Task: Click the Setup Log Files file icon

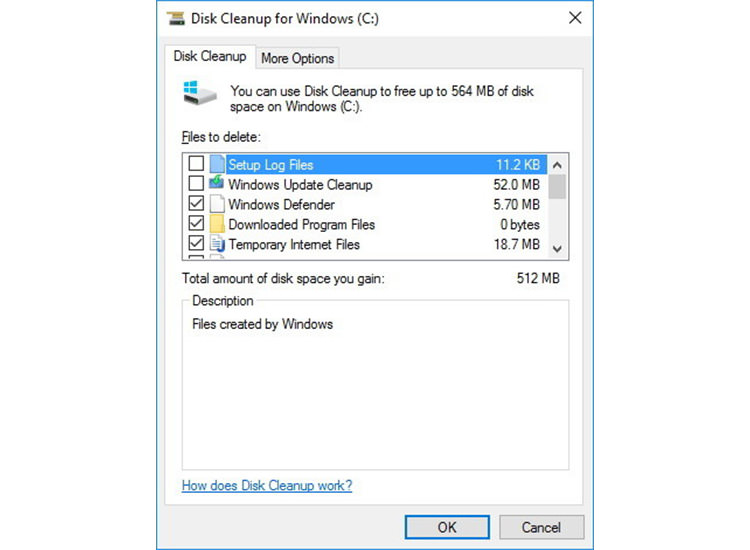Action: point(216,165)
